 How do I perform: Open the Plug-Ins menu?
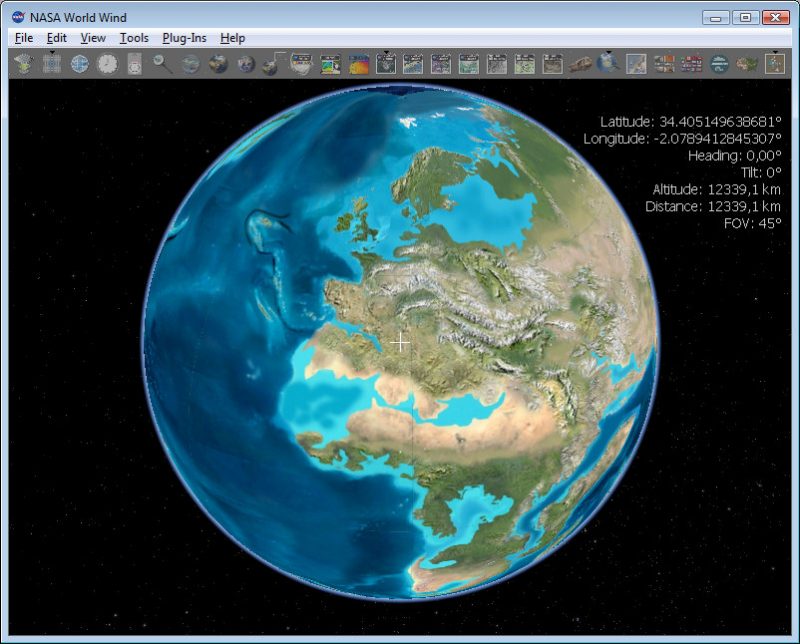[x=184, y=38]
